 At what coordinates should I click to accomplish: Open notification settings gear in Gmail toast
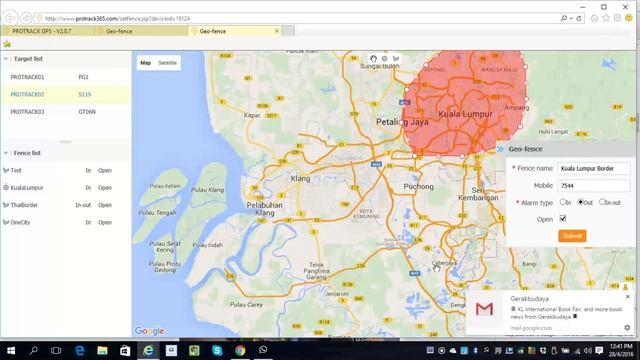627,327
